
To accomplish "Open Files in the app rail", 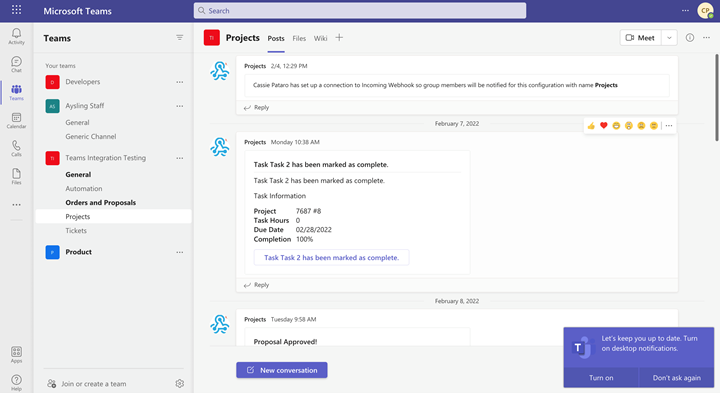I will click(x=17, y=176).
